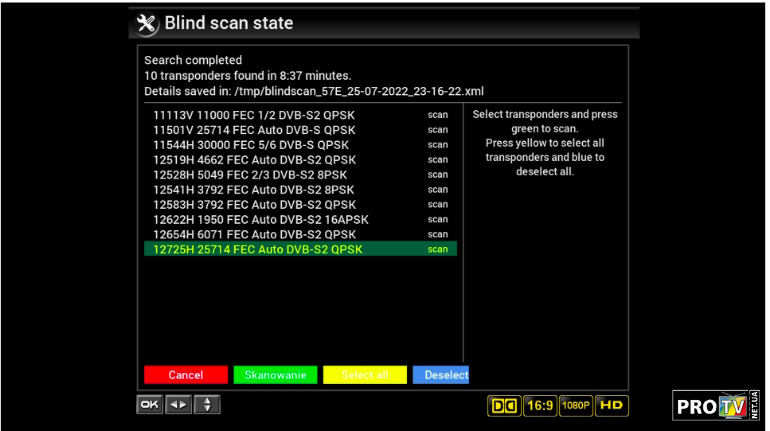Select the 12519H 4662 DVB-S2 QPSK entry
The width and height of the screenshot is (770, 431).
pyautogui.click(x=254, y=160)
